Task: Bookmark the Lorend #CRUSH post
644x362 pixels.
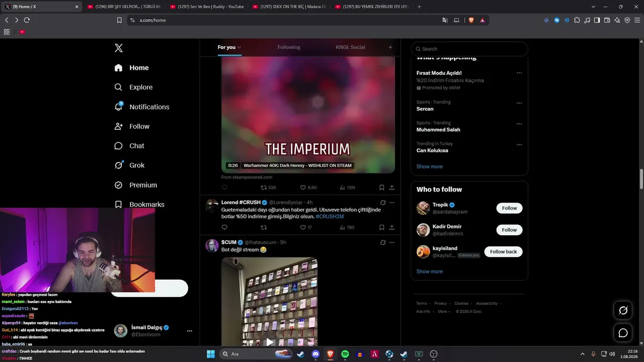Action: coord(382,227)
